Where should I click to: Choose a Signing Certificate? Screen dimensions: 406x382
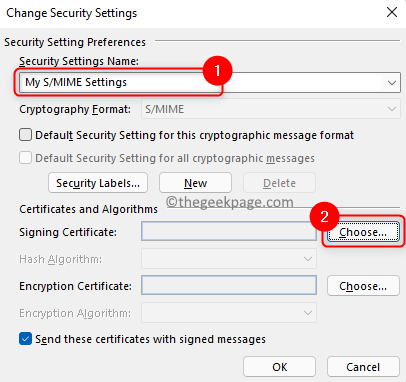coord(363,232)
